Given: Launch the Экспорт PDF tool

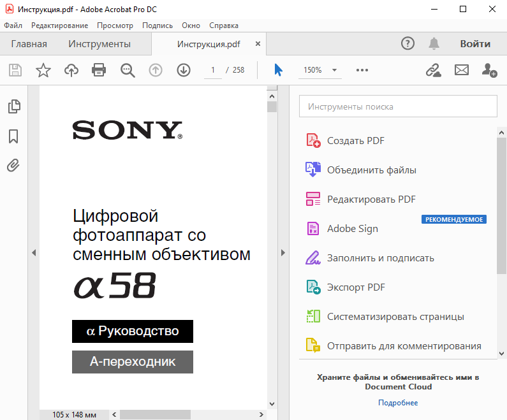Looking at the screenshot, I should point(345,287).
